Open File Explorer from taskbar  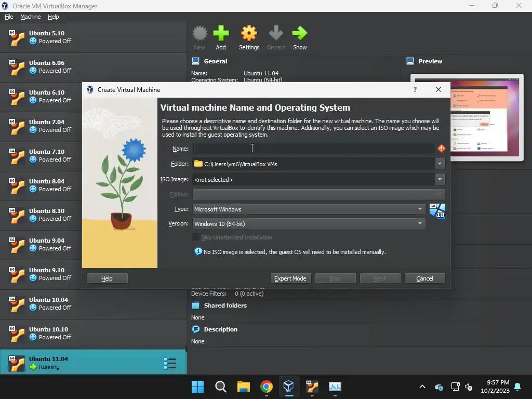(243, 387)
